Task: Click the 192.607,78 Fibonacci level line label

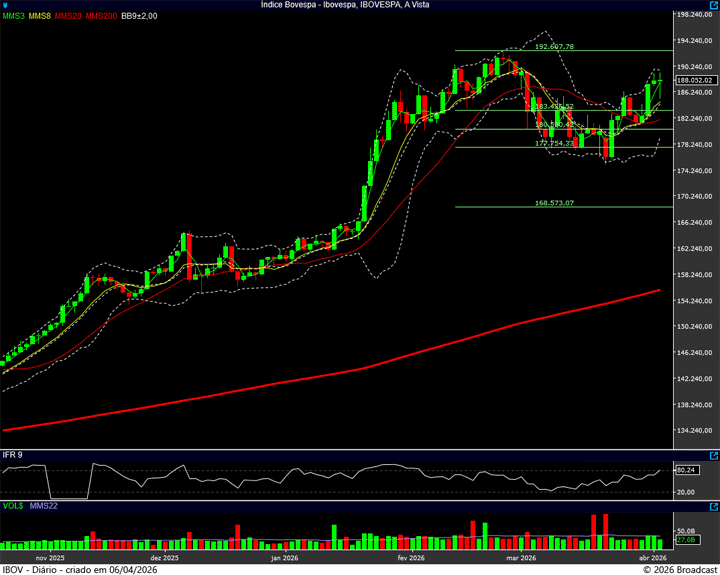Action: tap(554, 47)
